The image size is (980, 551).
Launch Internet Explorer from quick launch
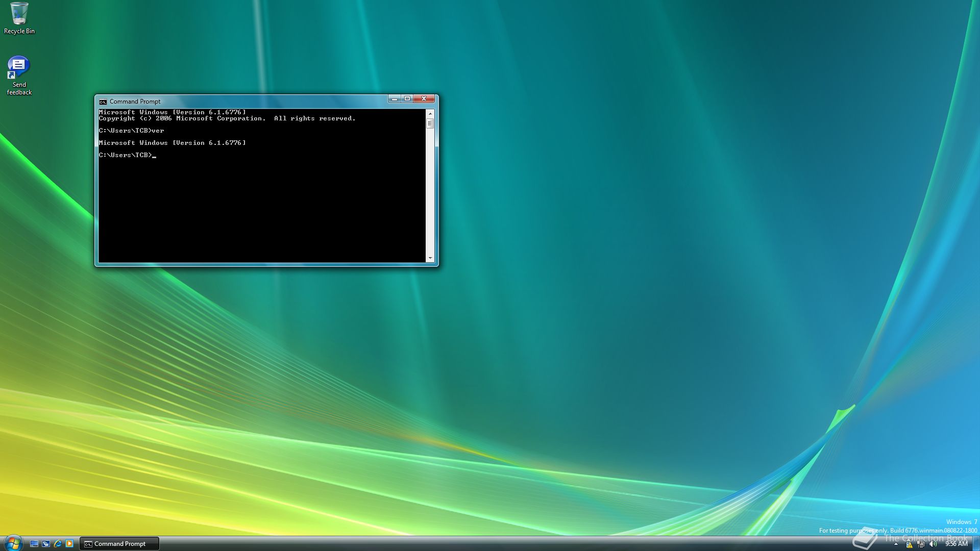click(58, 544)
